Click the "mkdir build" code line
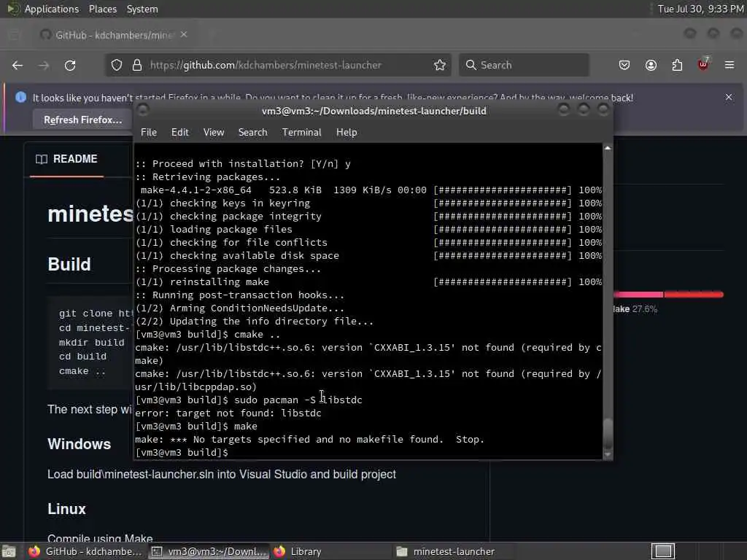This screenshot has height=560, width=747. 91,343
